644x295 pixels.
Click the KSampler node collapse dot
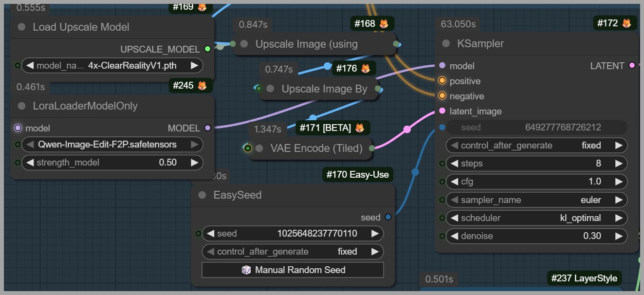coord(446,44)
